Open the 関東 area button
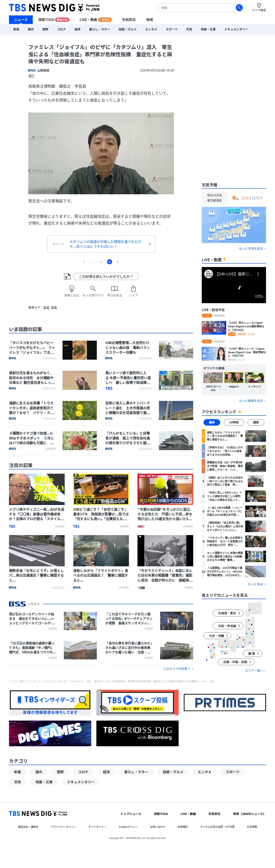The image size is (275, 868). coord(253,653)
